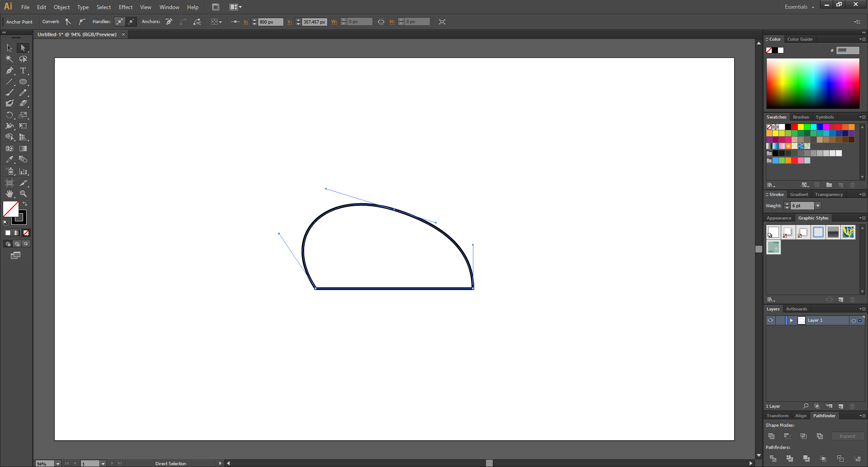Select the Direct Selection tool
This screenshot has width=868, height=467.
(23, 48)
